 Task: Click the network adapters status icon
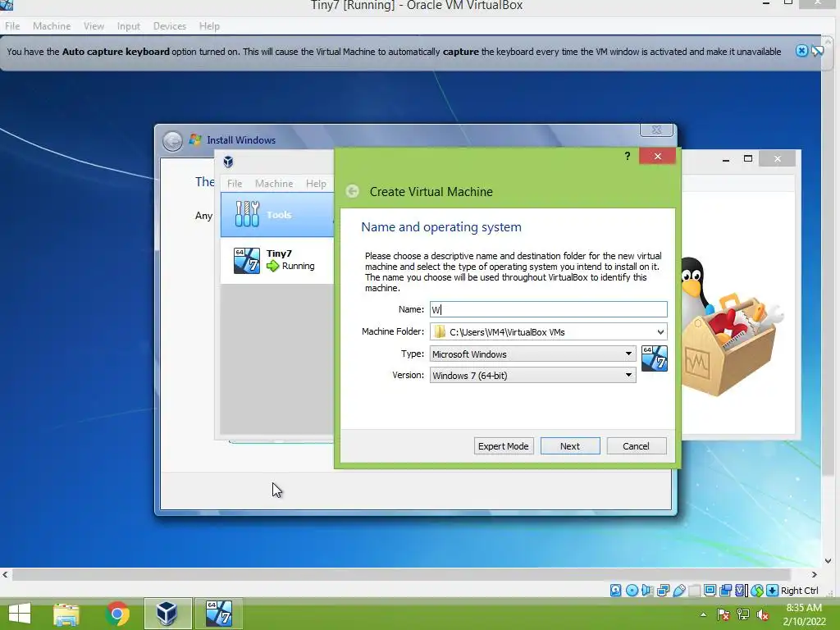(663, 591)
